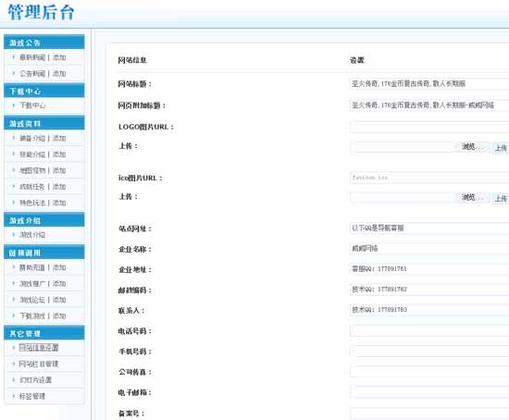The width and height of the screenshot is (509, 420).
Task: Click 上传 button under ico图片URL
Action: [x=501, y=198]
